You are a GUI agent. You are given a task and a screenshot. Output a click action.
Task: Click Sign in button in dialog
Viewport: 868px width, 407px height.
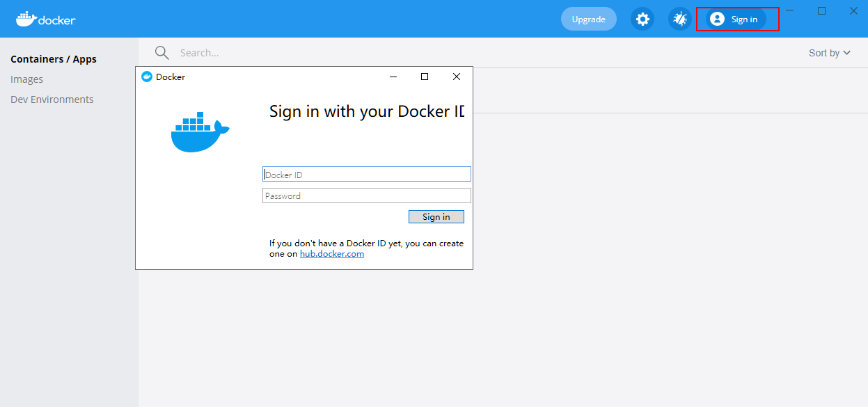(436, 217)
